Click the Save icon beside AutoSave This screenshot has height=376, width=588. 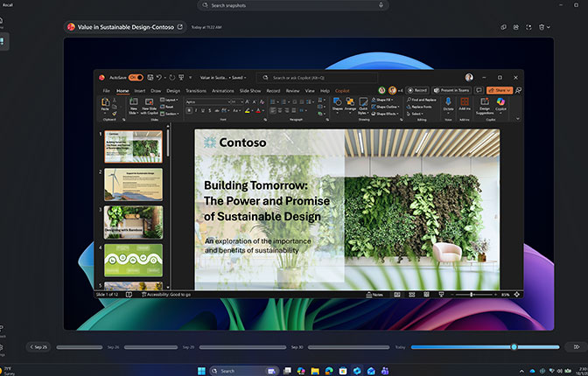(x=150, y=78)
